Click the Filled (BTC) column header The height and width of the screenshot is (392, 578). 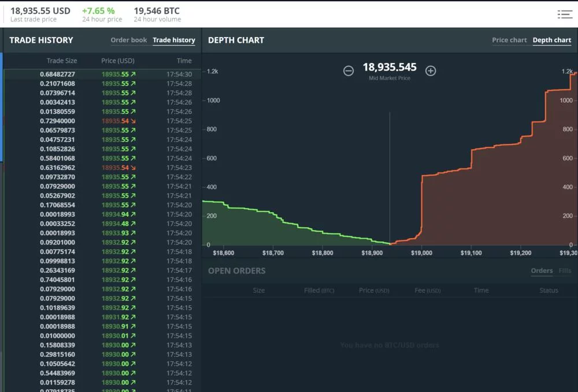click(319, 291)
